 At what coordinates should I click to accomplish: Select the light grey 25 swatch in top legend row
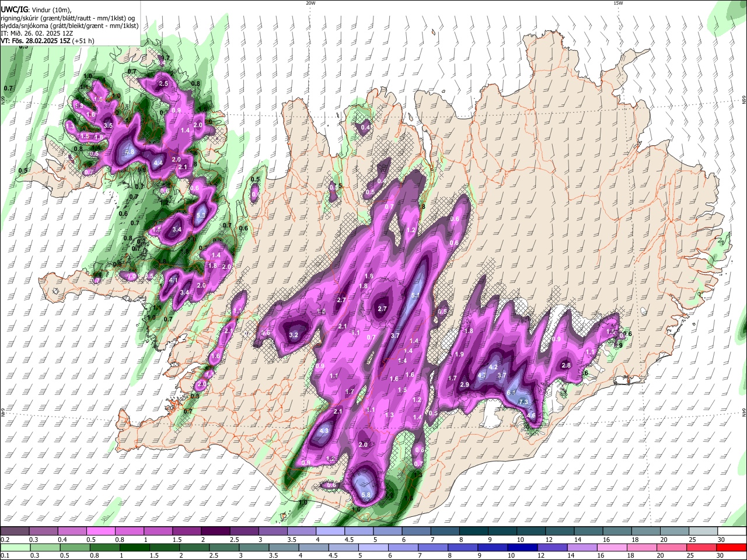(703, 531)
